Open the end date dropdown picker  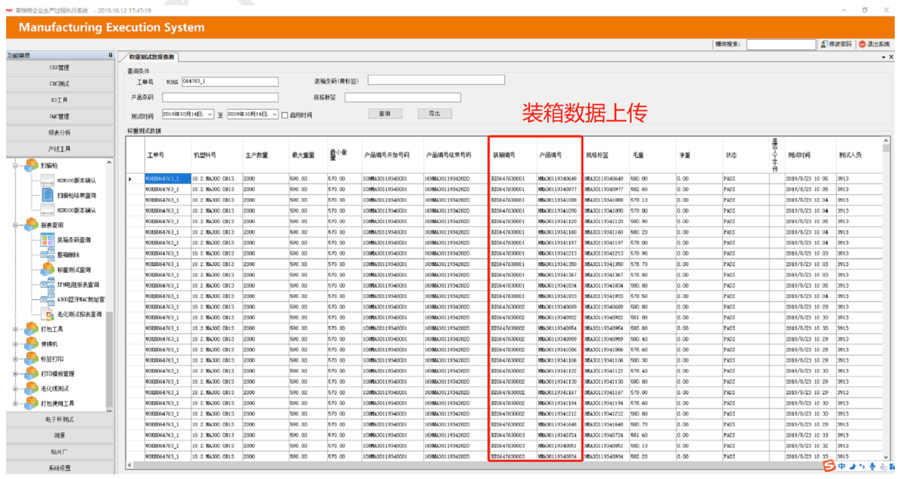coord(275,114)
